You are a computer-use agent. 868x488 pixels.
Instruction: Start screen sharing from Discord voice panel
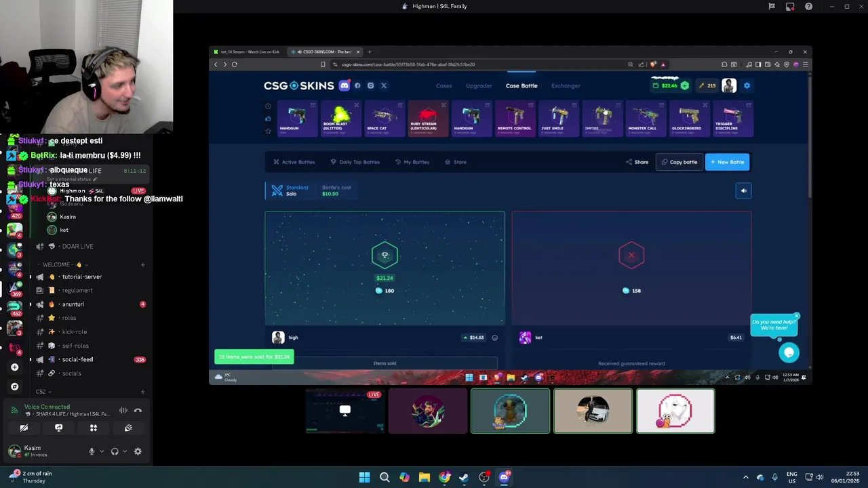click(58, 428)
